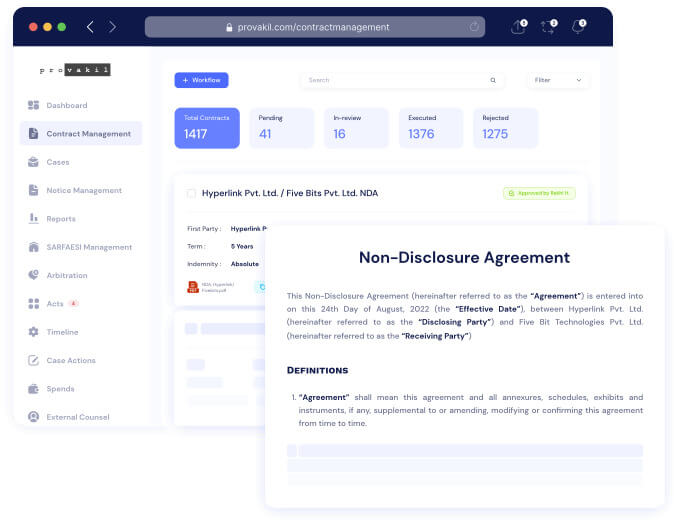Click the Acts grid icon
This screenshot has height=521, width=674.
click(x=34, y=303)
